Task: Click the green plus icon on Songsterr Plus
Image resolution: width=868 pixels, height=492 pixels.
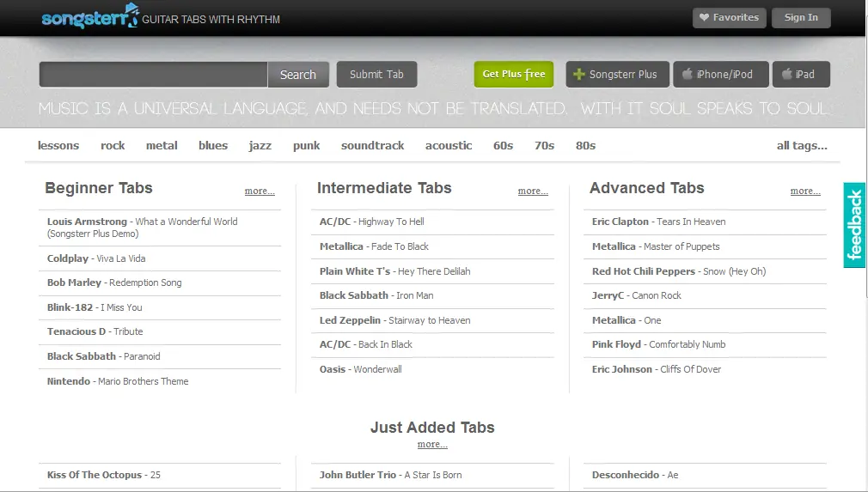Action: click(579, 74)
